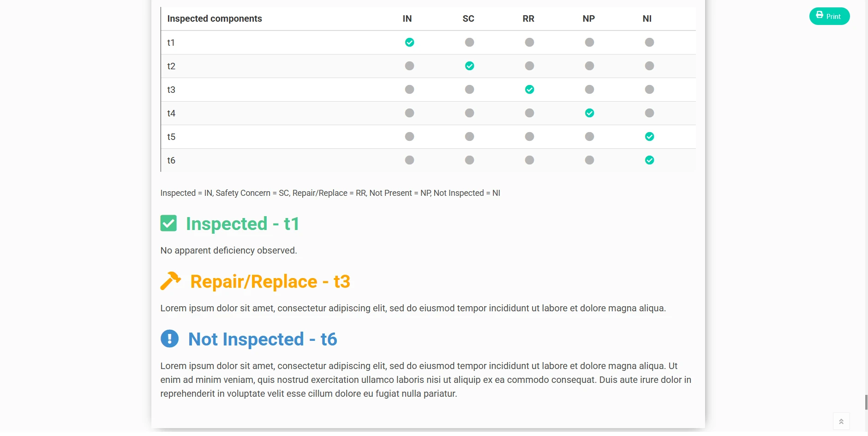Screen dimensions: 868x436
Task: Select IN status for t1 row
Action: [x=409, y=42]
